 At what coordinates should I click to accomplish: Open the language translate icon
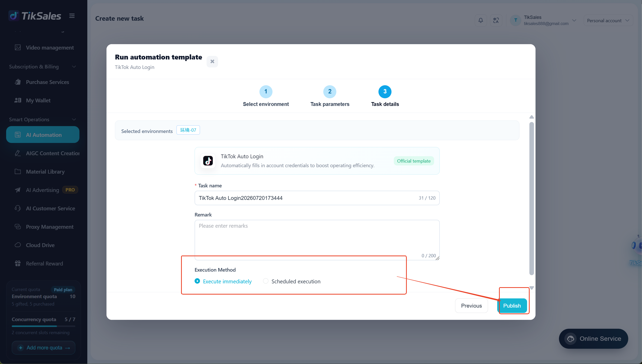(x=496, y=20)
